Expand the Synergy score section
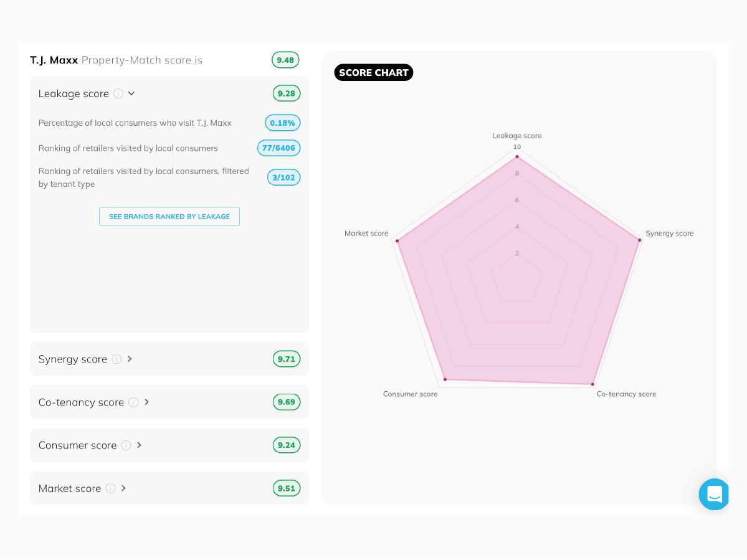The height and width of the screenshot is (560, 747). 129,359
